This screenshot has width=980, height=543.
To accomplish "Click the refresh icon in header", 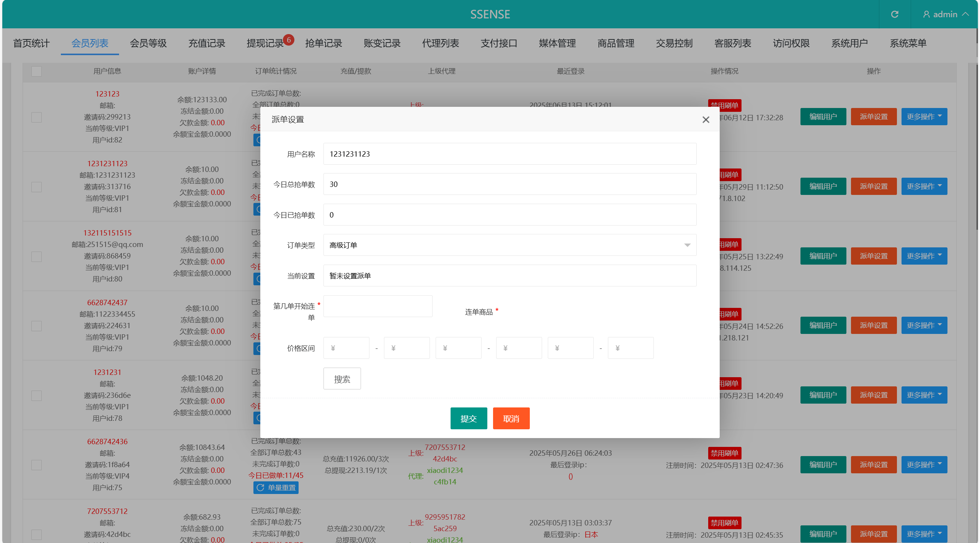I will (x=895, y=15).
